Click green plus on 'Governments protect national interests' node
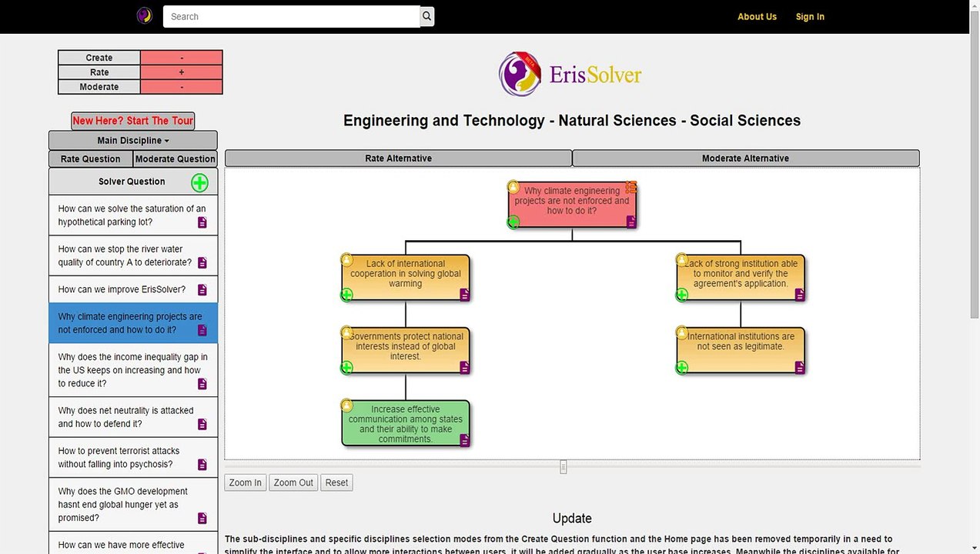This screenshot has height=554, width=980. coord(346,368)
